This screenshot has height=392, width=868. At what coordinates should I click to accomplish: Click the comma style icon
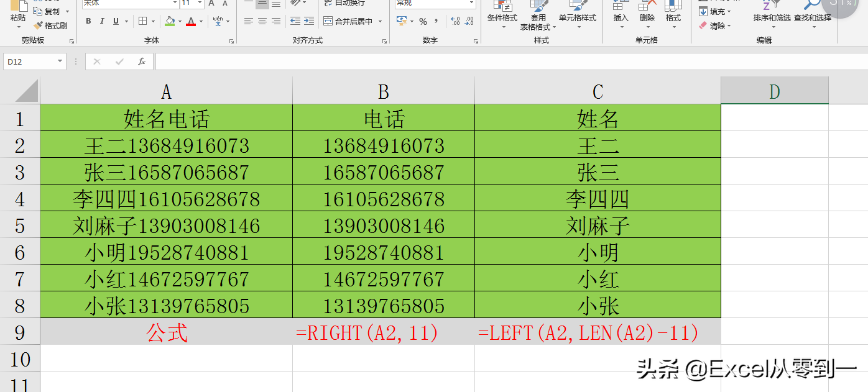click(436, 21)
